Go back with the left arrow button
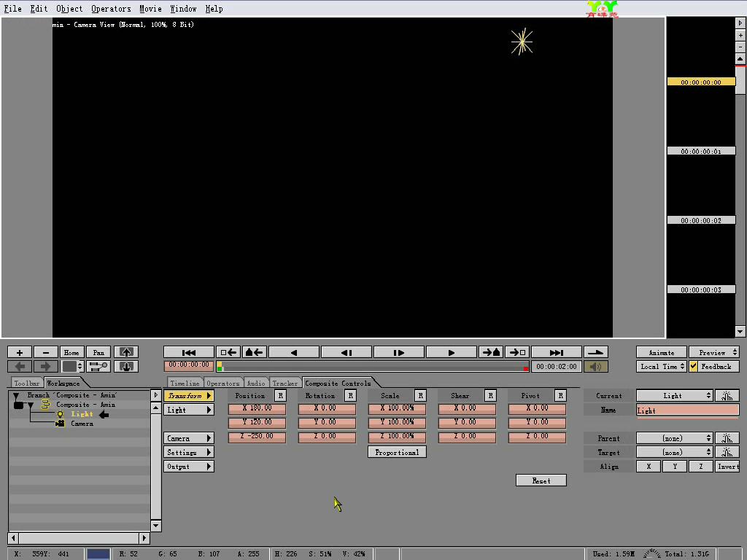The height and width of the screenshot is (560, 747). click(x=20, y=366)
